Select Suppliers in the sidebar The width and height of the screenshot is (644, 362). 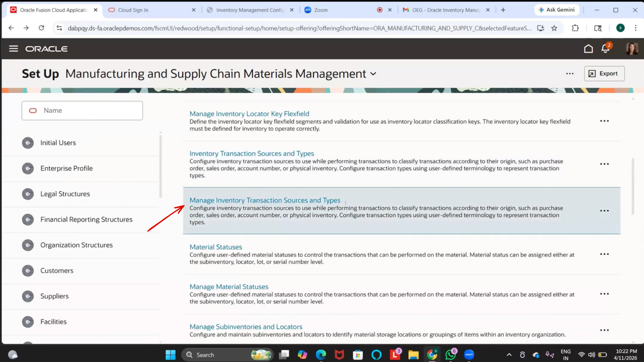pyautogui.click(x=54, y=296)
